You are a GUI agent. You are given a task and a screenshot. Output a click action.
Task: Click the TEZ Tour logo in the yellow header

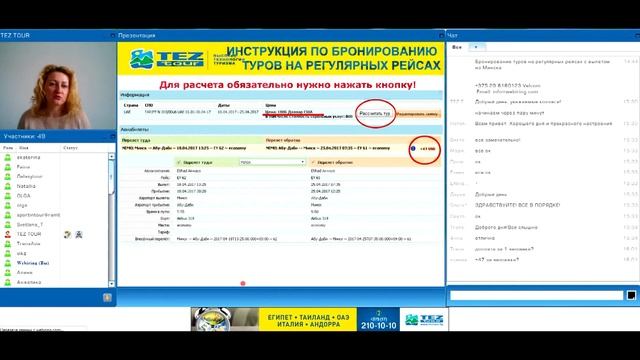[x=167, y=60]
